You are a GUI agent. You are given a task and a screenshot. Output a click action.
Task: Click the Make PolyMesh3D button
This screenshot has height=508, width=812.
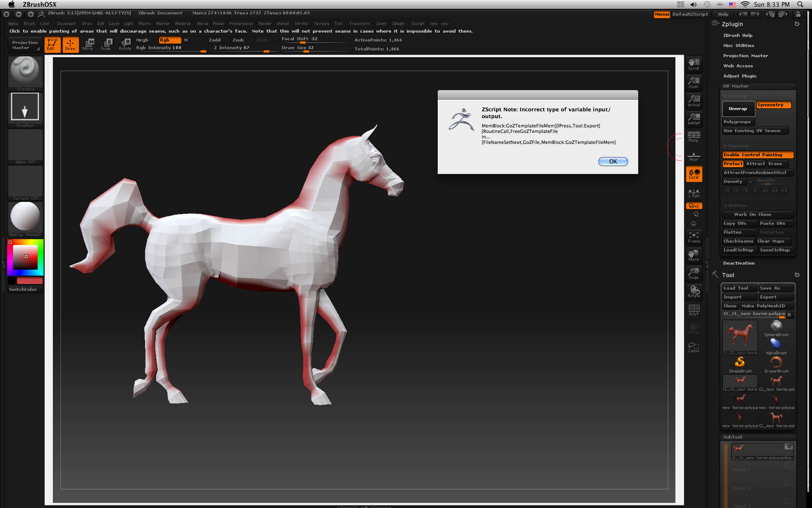tap(767, 306)
